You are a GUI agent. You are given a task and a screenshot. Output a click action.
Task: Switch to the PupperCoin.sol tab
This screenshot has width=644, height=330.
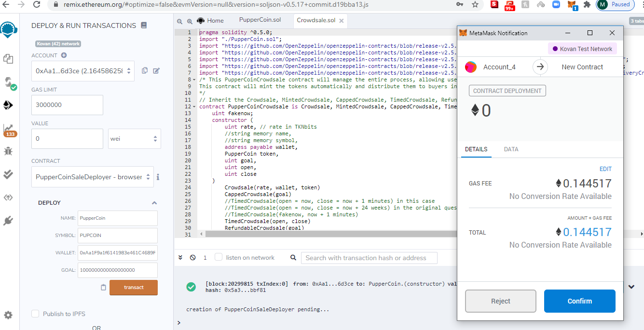click(x=260, y=20)
